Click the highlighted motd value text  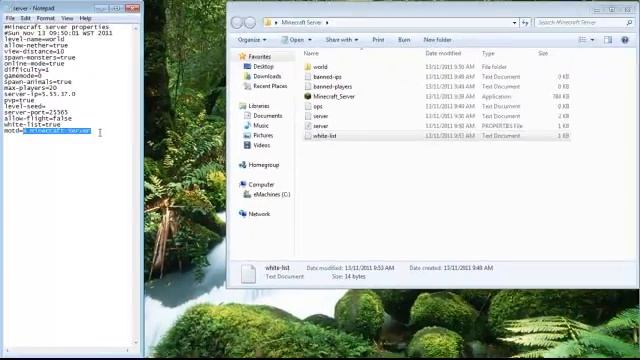tap(57, 131)
